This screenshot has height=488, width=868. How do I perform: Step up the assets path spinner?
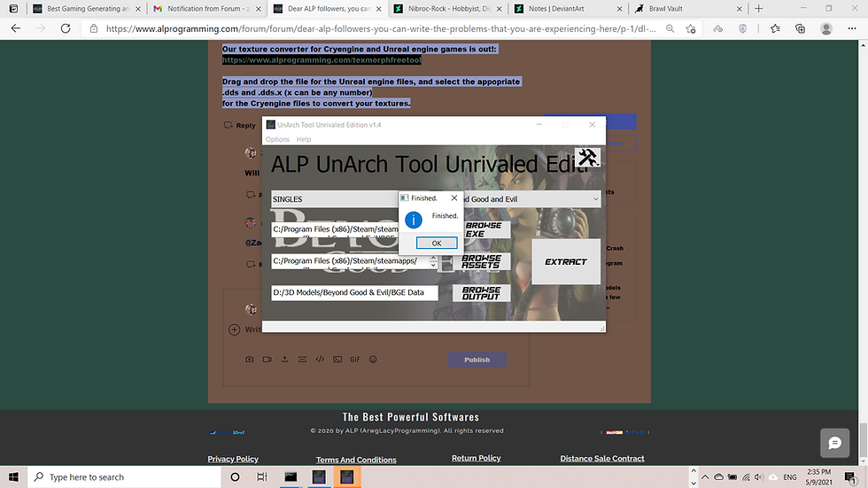point(433,257)
